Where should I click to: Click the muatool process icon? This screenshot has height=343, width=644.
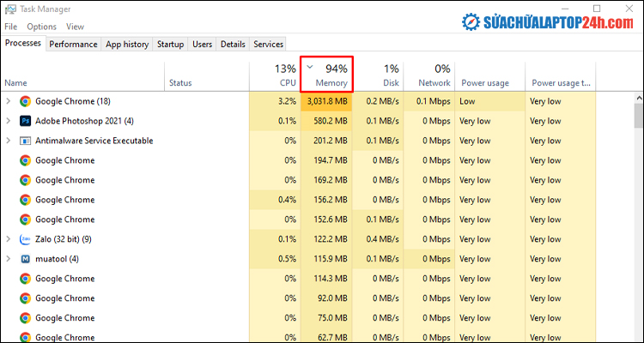coord(26,259)
